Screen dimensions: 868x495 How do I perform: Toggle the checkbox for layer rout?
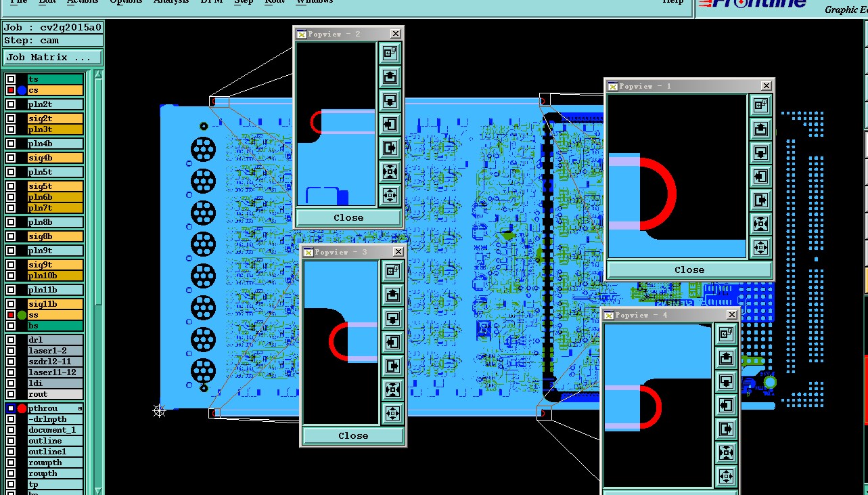pos(11,394)
